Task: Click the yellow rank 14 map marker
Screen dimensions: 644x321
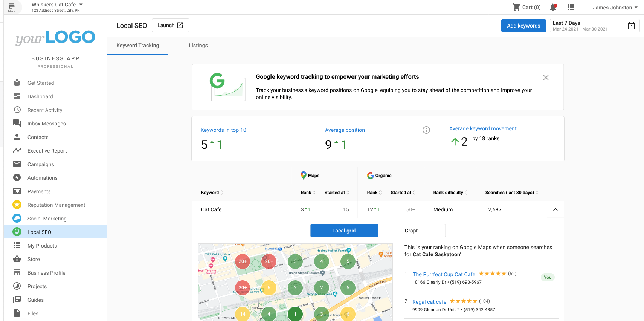Action: point(243,314)
